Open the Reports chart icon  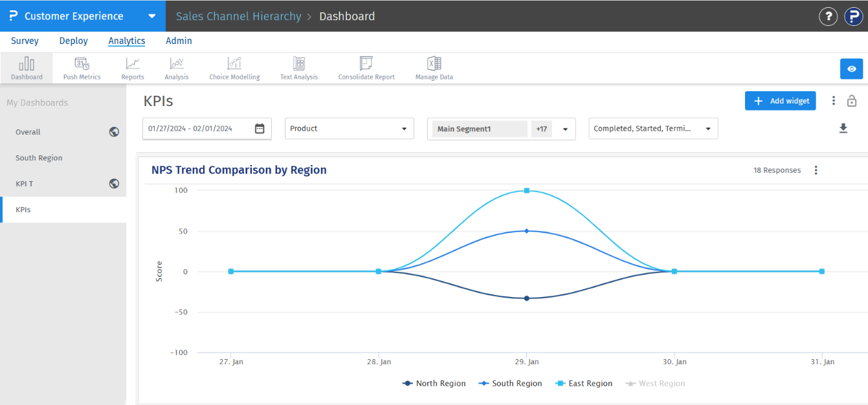(x=133, y=63)
